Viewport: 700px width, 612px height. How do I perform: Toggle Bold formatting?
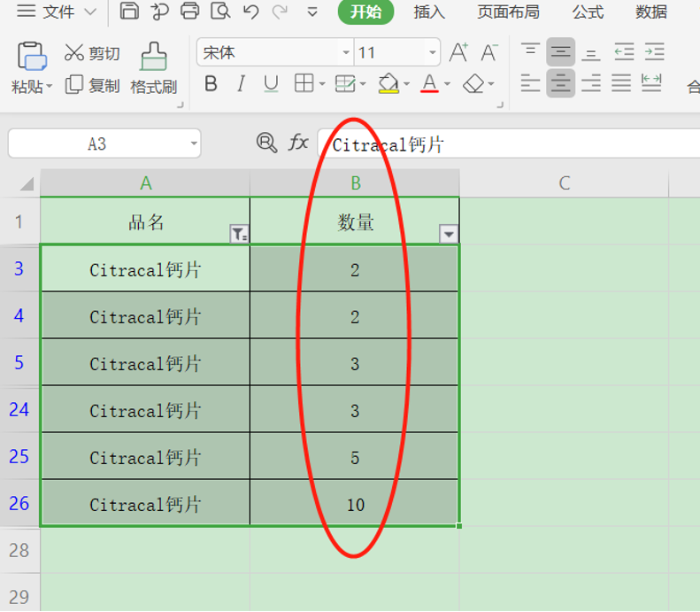(x=211, y=83)
